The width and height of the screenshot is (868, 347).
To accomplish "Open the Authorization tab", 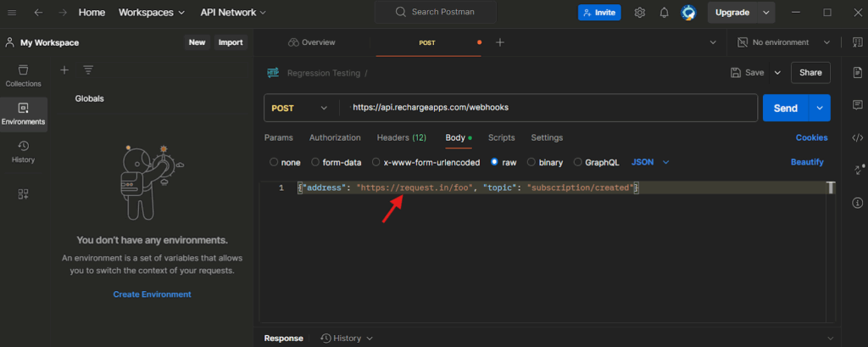I will click(335, 137).
